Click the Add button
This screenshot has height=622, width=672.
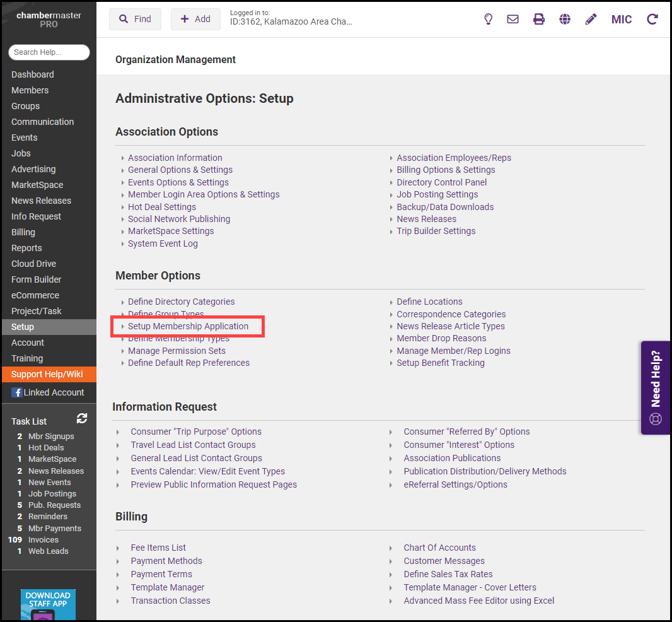pos(195,20)
